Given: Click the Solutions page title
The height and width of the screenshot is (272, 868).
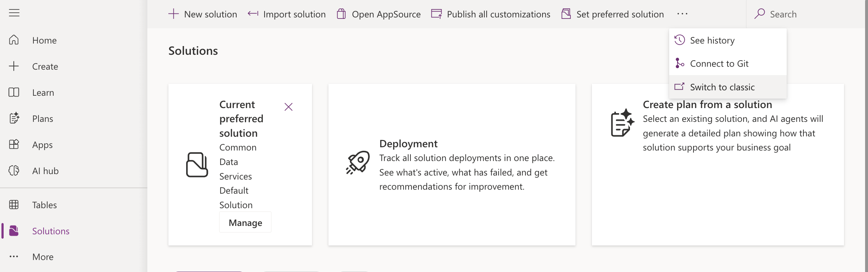Looking at the screenshot, I should pos(193,50).
